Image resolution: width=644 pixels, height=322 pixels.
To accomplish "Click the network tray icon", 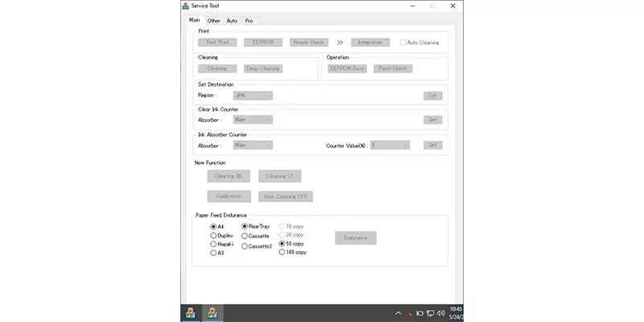I will (x=430, y=313).
